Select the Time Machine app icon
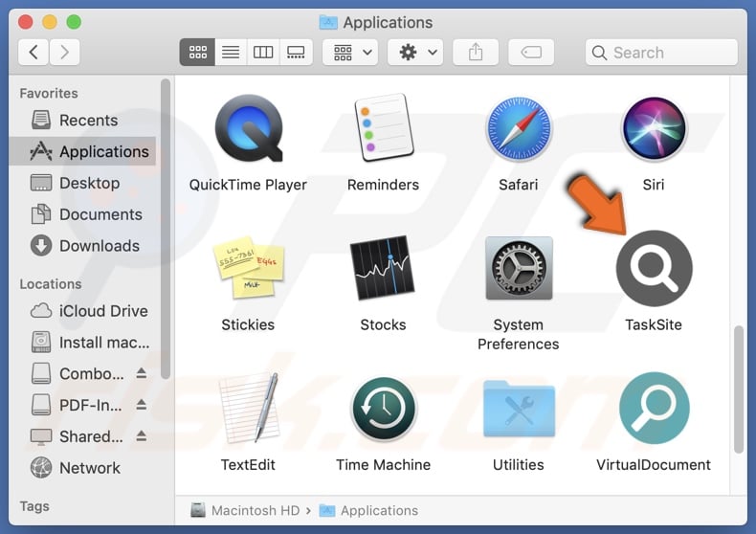The image size is (756, 534). (x=384, y=408)
